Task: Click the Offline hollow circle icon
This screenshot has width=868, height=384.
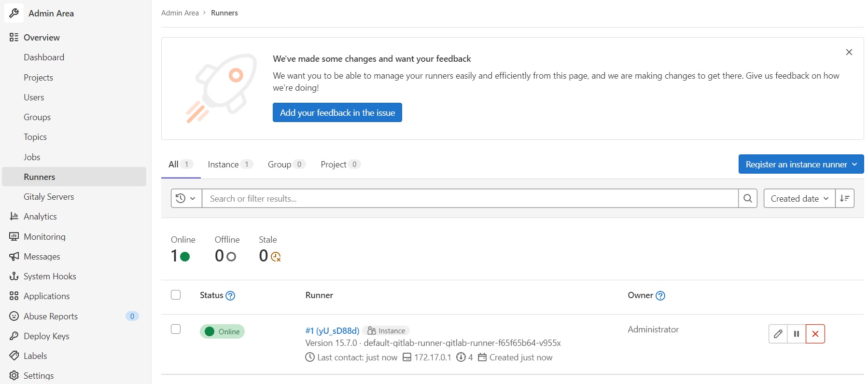Action: pos(231,257)
